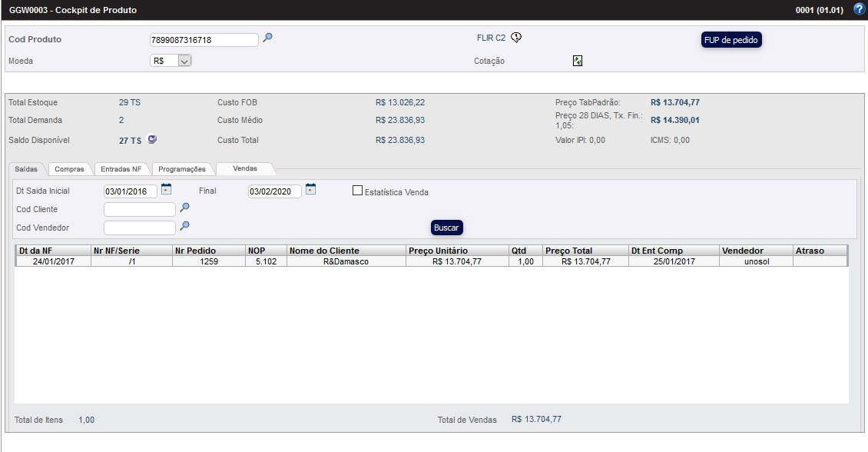Click magnifier next to Cod Produto field

click(267, 38)
